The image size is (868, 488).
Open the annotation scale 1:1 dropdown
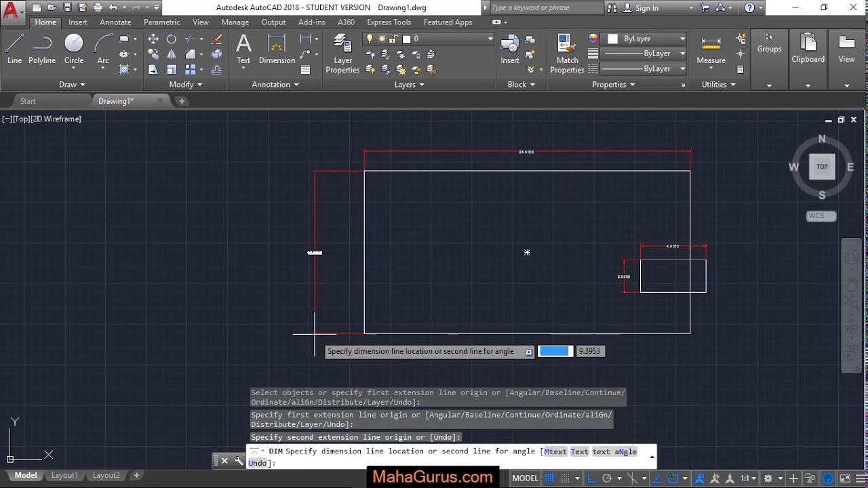[748, 479]
